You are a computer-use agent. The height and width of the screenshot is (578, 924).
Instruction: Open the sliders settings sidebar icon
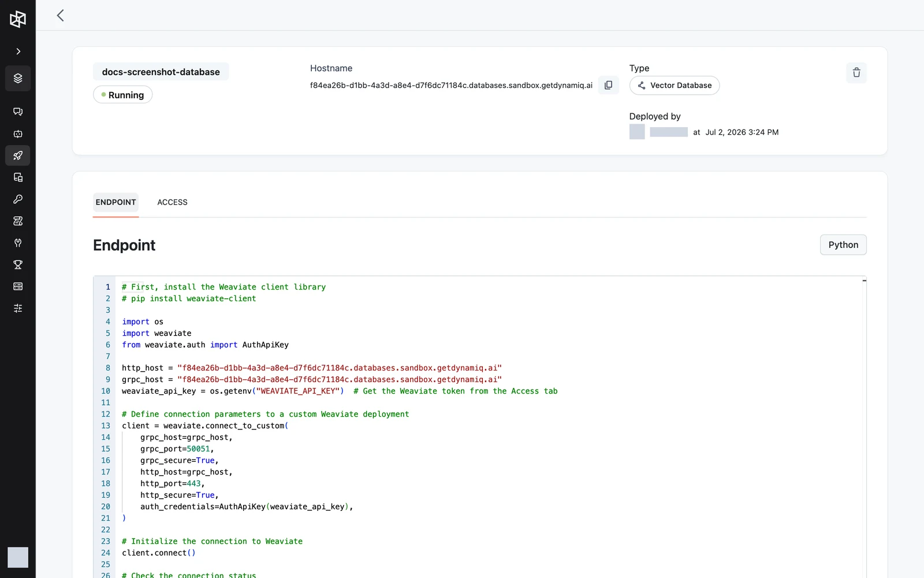18,309
